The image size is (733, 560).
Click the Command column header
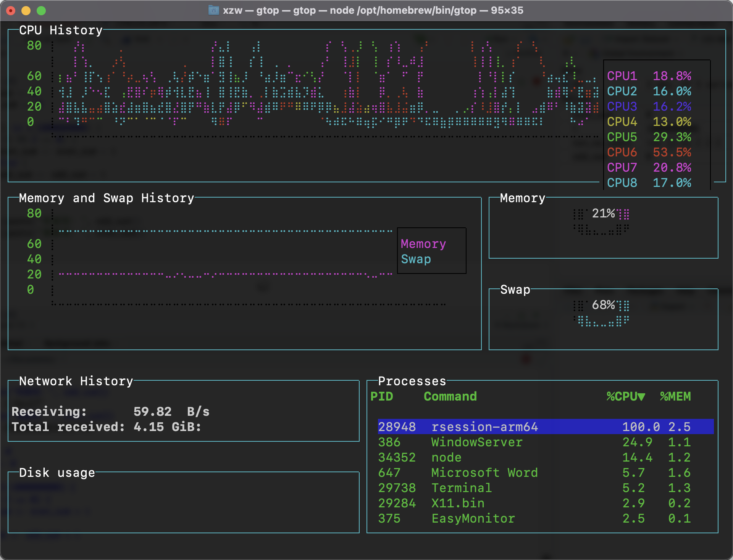pyautogui.click(x=450, y=396)
